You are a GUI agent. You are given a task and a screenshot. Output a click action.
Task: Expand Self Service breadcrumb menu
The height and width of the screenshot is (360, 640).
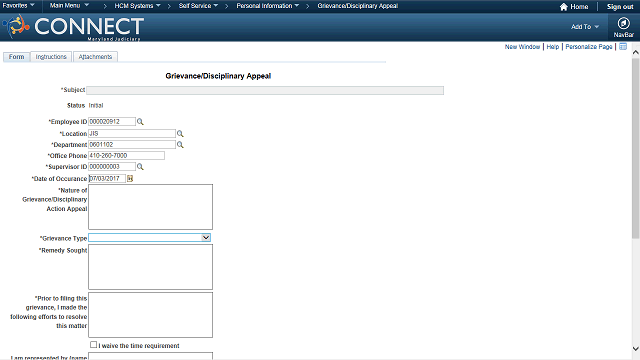point(198,6)
